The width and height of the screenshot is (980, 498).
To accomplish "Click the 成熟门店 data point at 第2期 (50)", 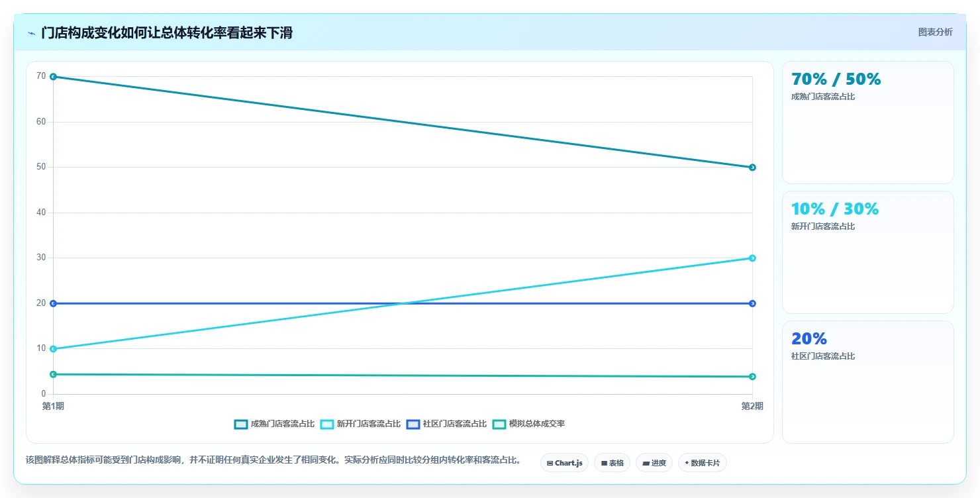I will click(x=752, y=168).
